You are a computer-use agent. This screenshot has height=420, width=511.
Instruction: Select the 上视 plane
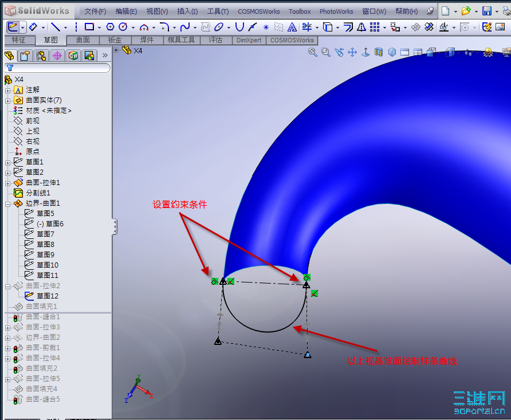(32, 131)
